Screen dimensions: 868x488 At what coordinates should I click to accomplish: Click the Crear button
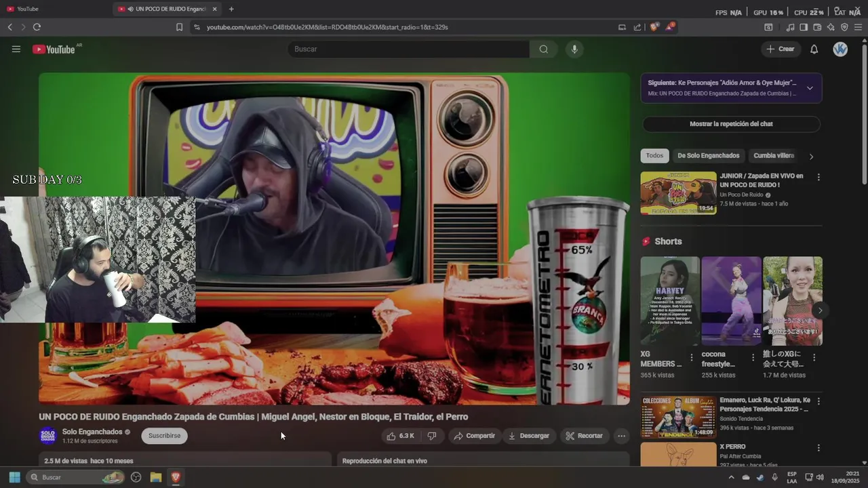(781, 49)
